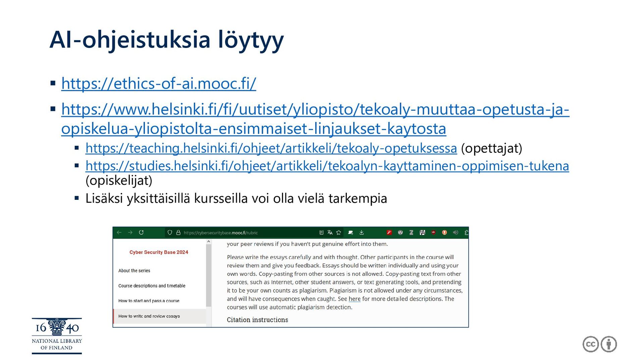Viewport: 644px width, 362px height.
Task: Click the 'here' plagiarism details link
Action: 354,299
